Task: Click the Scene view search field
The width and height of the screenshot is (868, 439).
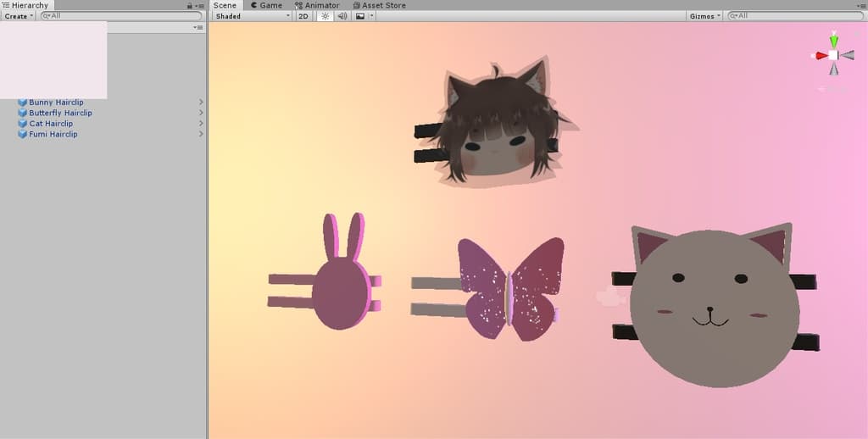Action: click(x=797, y=16)
